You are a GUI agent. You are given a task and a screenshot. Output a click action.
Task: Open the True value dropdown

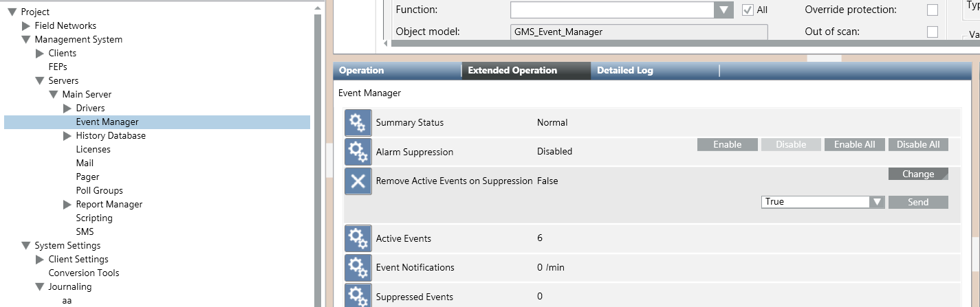coord(876,202)
